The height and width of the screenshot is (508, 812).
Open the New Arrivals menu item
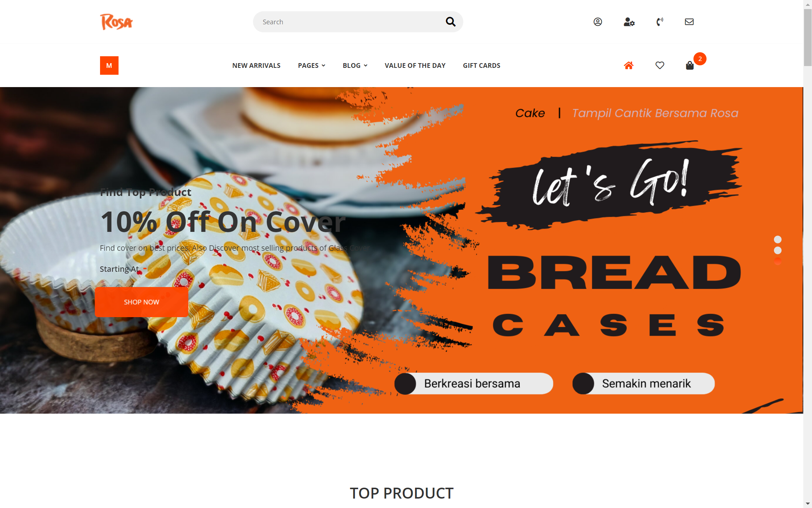256,65
